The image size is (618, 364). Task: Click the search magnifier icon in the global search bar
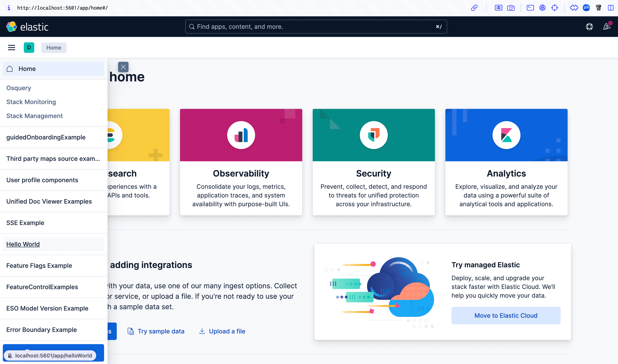click(192, 27)
